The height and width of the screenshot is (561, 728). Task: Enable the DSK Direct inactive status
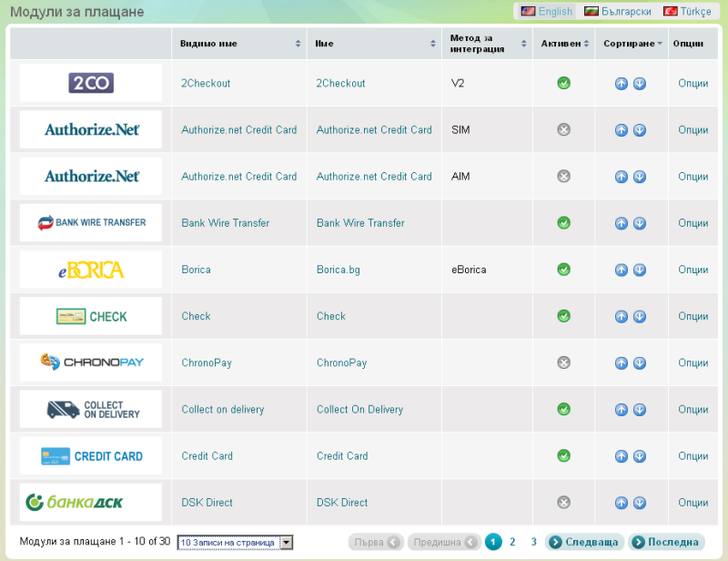563,503
